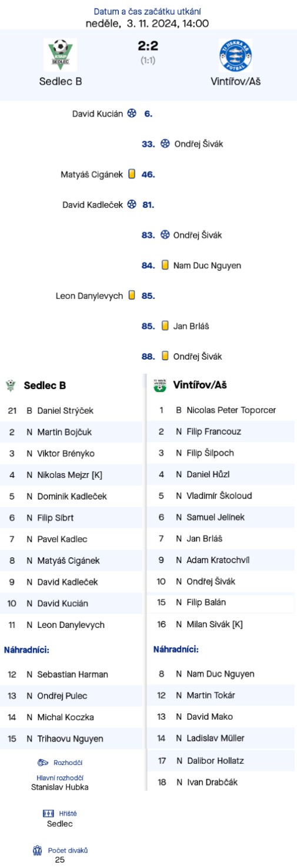This screenshot has height=868, width=297.
Task: Open referee Stanislav Hubka's name
Action: coord(60,787)
